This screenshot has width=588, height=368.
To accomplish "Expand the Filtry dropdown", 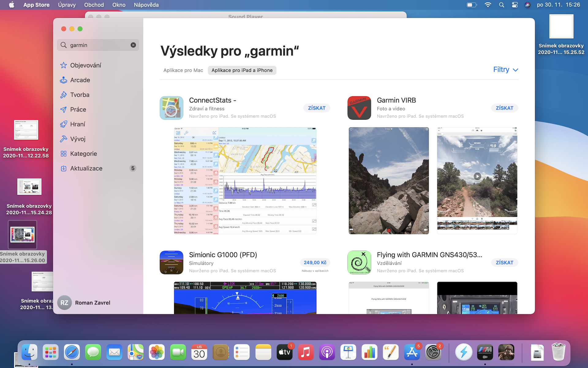I will pos(505,70).
